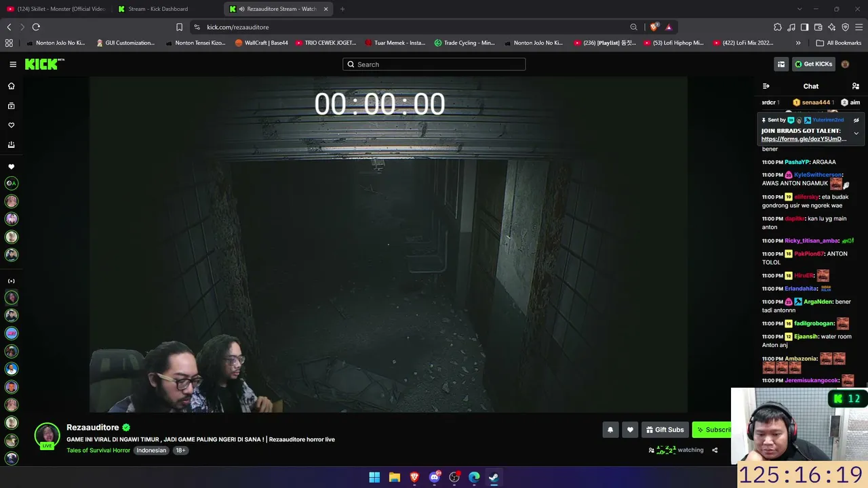Open the Trade Cycling bookmark
Image resolution: width=868 pixels, height=488 pixels.
(x=465, y=43)
